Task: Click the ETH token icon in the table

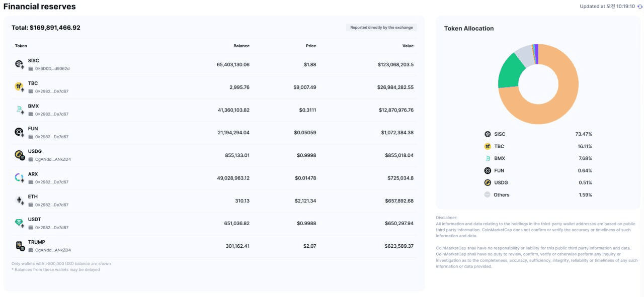Action: click(19, 200)
